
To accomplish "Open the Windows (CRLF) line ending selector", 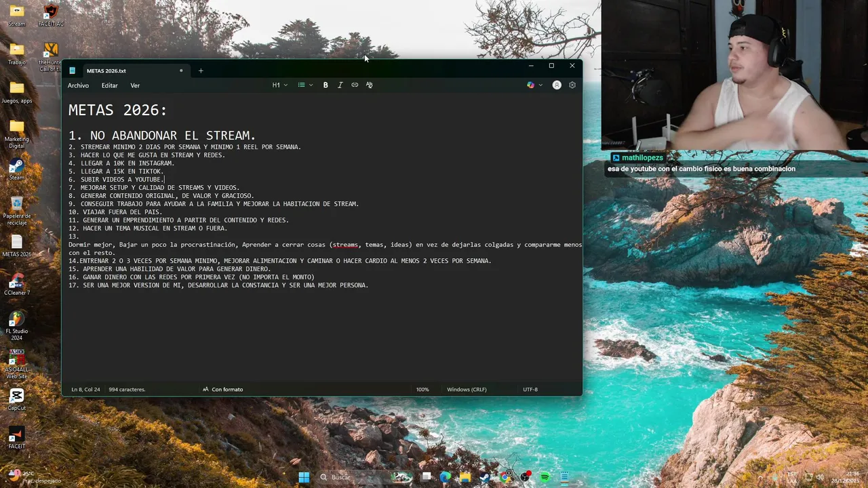I will (467, 389).
